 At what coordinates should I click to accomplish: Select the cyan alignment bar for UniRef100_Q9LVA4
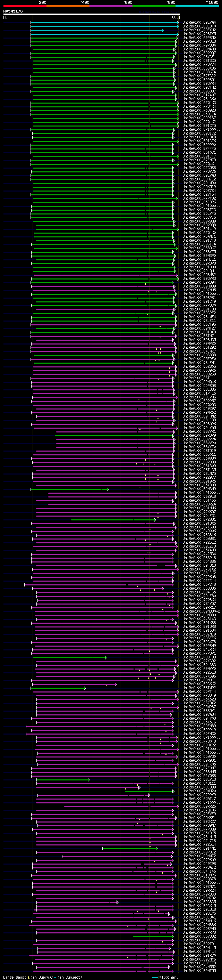[105, 23]
